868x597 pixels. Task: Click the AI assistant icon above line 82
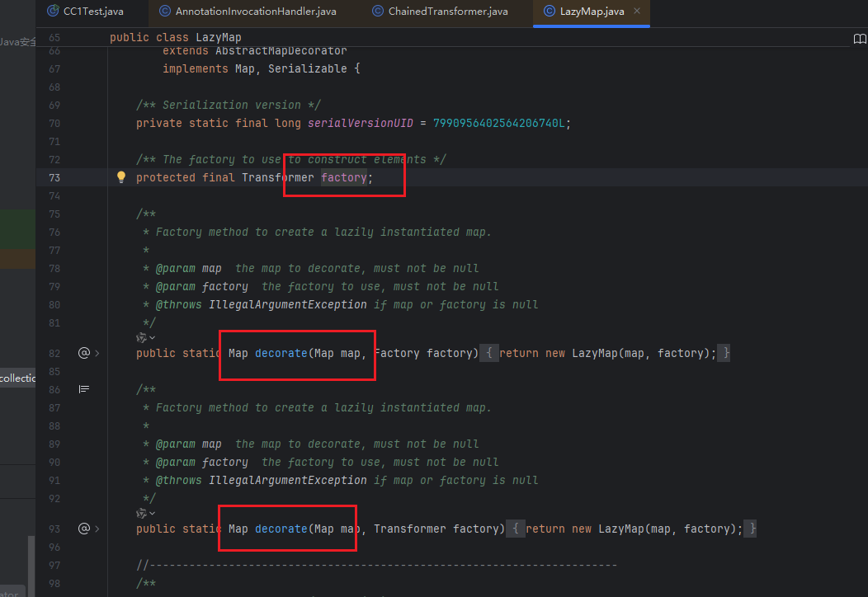[x=142, y=337]
